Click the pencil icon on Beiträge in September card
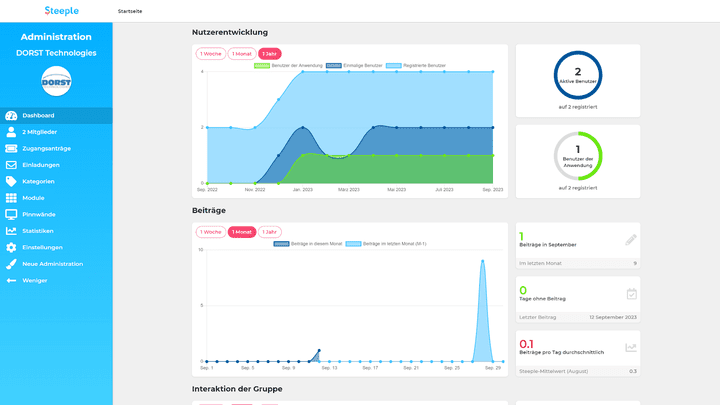This screenshot has width=720, height=405. (x=631, y=240)
